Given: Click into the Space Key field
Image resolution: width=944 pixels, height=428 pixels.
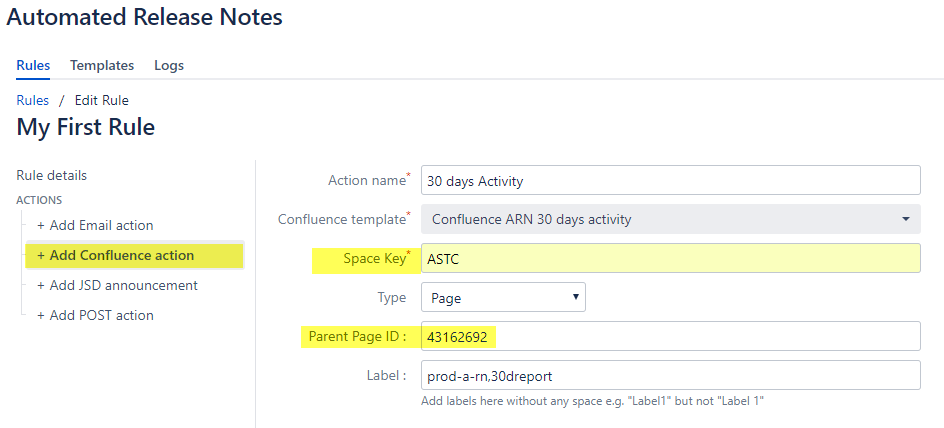Looking at the screenshot, I should [670, 258].
